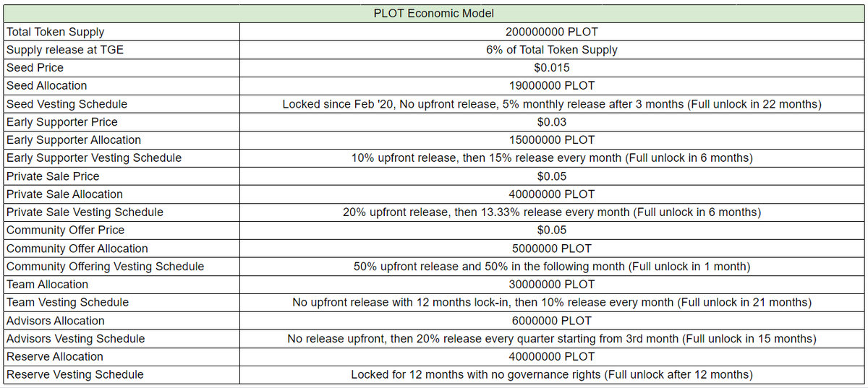Click the $0.03 early supporter price cell

[551, 122]
